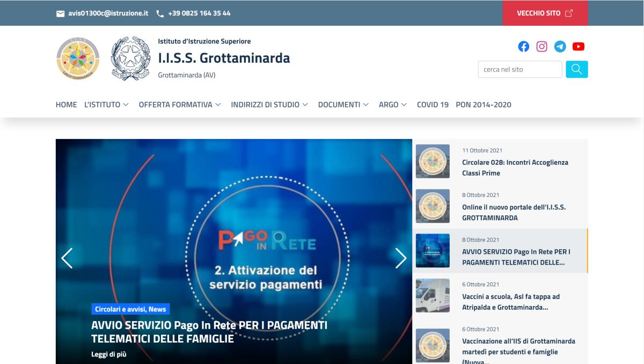Click the Pago In Rete sidebar thumbnail
The height and width of the screenshot is (364, 644).
(433, 251)
